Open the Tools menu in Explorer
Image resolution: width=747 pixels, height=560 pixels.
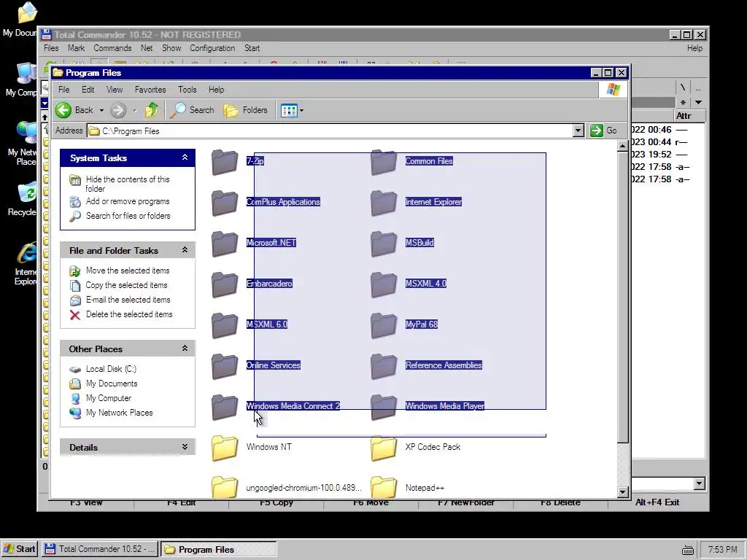[187, 90]
